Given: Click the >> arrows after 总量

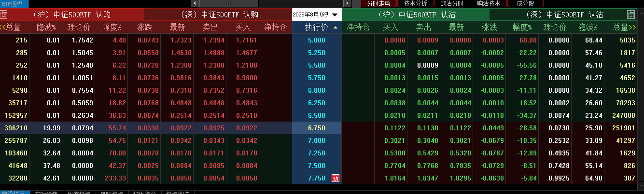Looking at the screenshot, I should tap(632, 28).
